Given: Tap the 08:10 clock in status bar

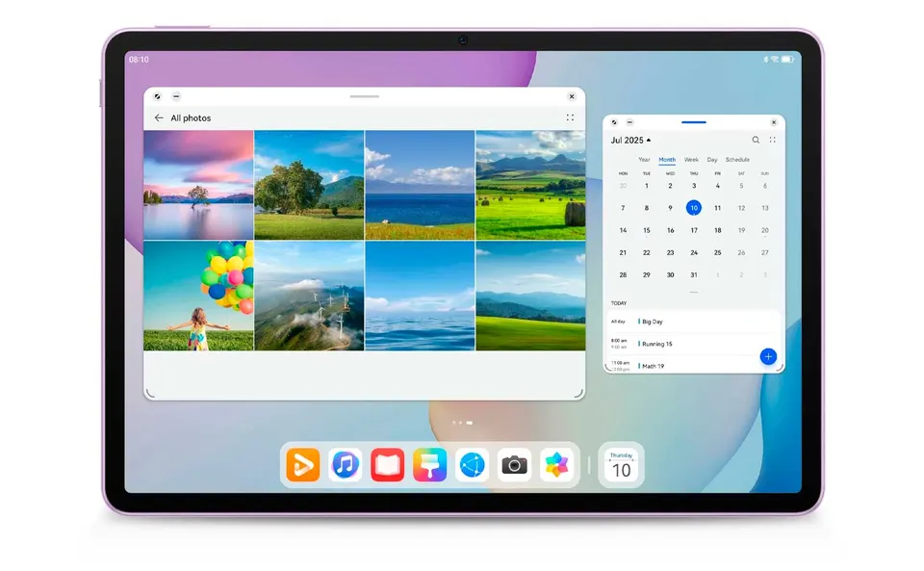Looking at the screenshot, I should [x=139, y=60].
